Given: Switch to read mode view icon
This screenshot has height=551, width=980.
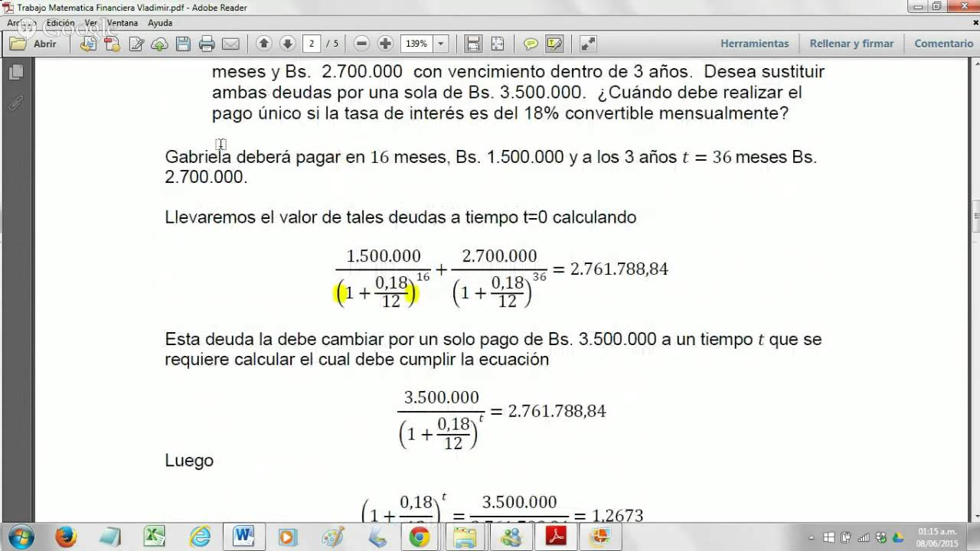Looking at the screenshot, I should [x=588, y=44].
